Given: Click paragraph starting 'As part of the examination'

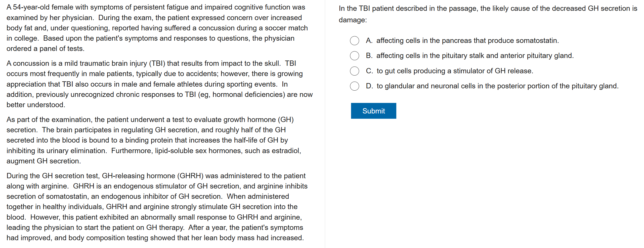Looking at the screenshot, I should tap(154, 140).
